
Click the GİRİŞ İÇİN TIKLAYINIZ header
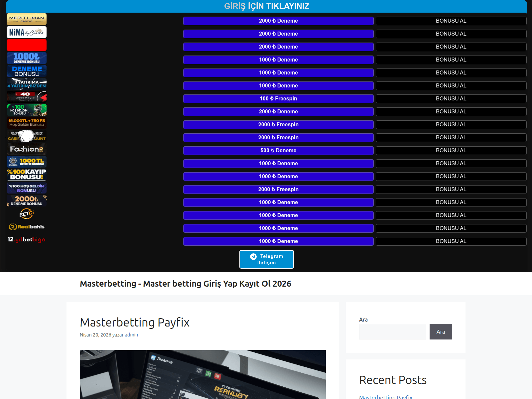click(x=267, y=6)
